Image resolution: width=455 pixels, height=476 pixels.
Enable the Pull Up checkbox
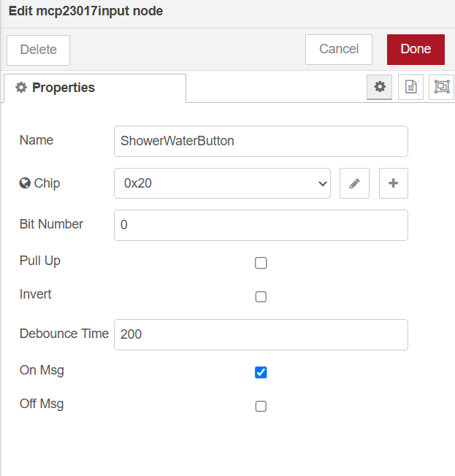click(261, 263)
